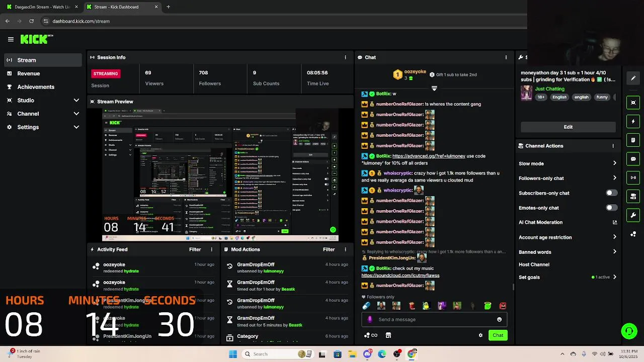The width and height of the screenshot is (644, 362).
Task: Click the angry red face emote
Action: click(503, 306)
